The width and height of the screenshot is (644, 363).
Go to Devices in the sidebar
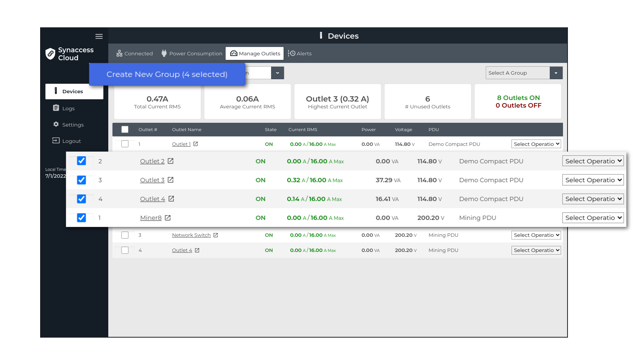[74, 91]
